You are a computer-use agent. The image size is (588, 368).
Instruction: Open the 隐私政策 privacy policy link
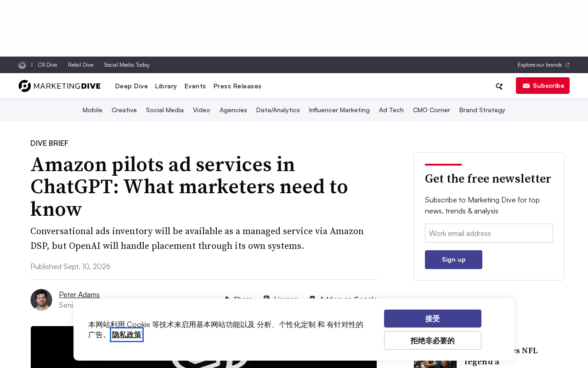click(x=127, y=335)
